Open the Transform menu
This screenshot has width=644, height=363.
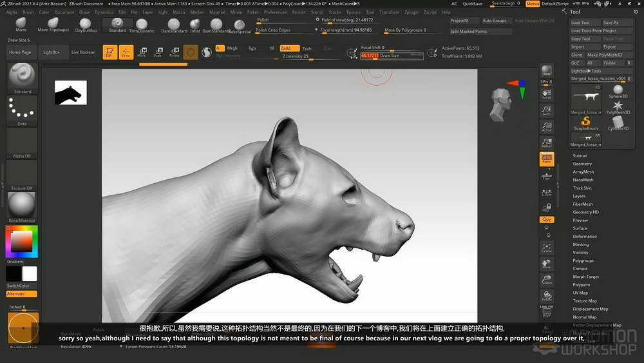[x=390, y=12]
